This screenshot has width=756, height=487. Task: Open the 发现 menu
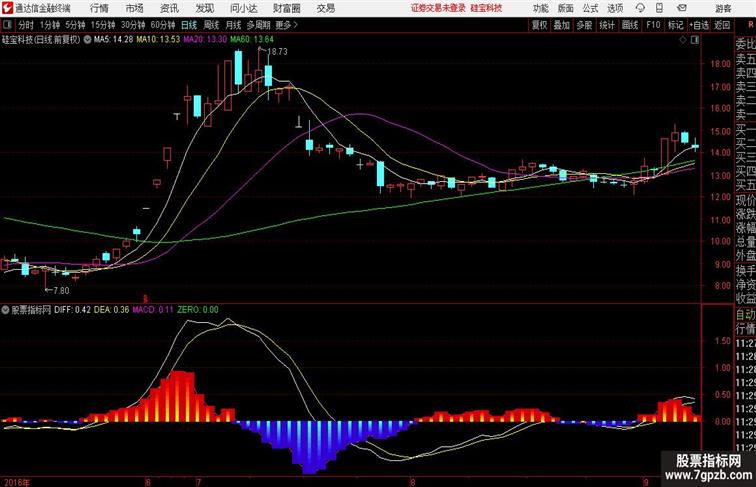point(204,8)
